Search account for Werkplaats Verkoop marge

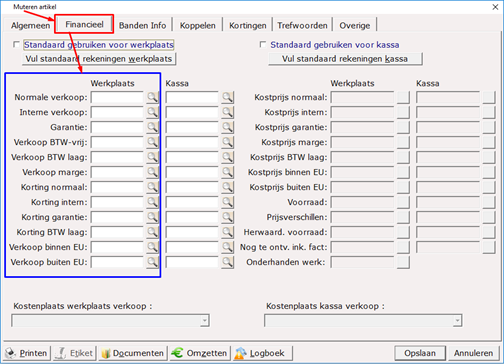coord(152,172)
